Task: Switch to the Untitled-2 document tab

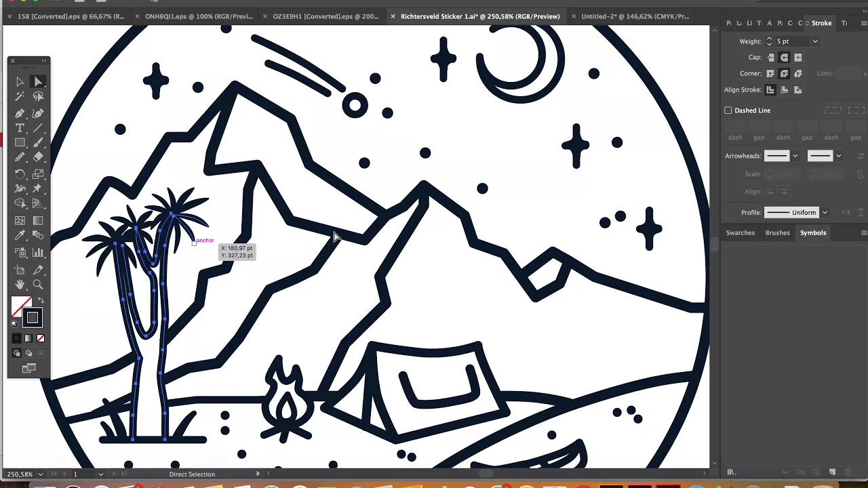Action: click(635, 16)
